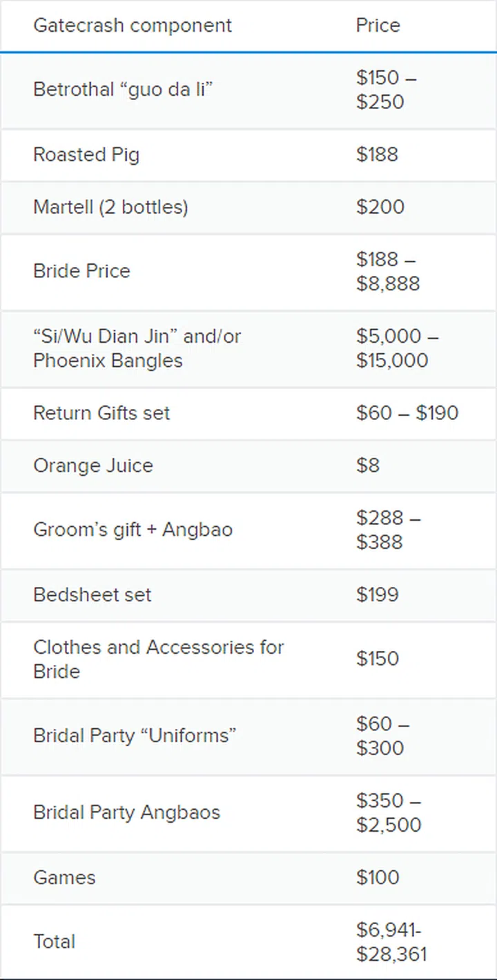Click the "Gatecrash component" column header
This screenshot has width=497, height=980.
[133, 26]
